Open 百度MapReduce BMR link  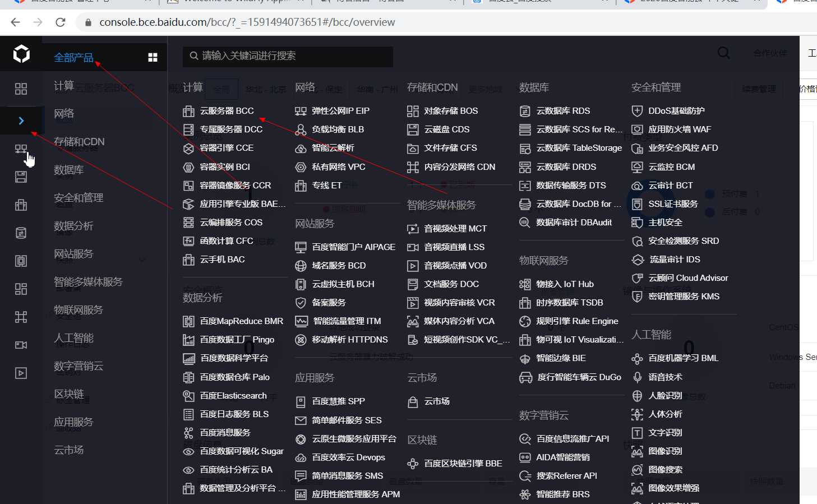pyautogui.click(x=242, y=321)
